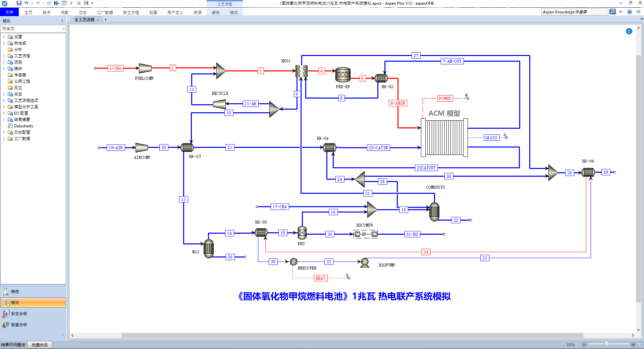Image resolution: width=644 pixels, height=349 pixels.
Task: Switch to the 修改 flowsheet tab
Action: click(x=216, y=12)
